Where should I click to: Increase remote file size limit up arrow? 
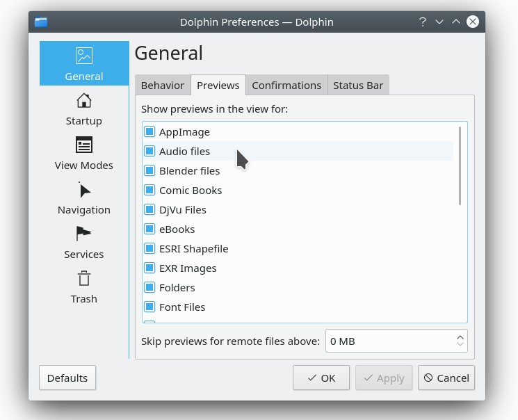point(460,337)
